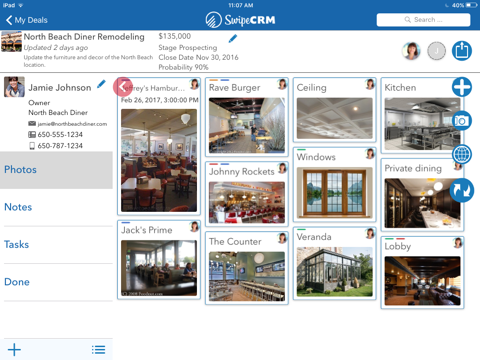The width and height of the screenshot is (480, 360).
Task: Open the Jack's Prime photo
Action: (159, 268)
